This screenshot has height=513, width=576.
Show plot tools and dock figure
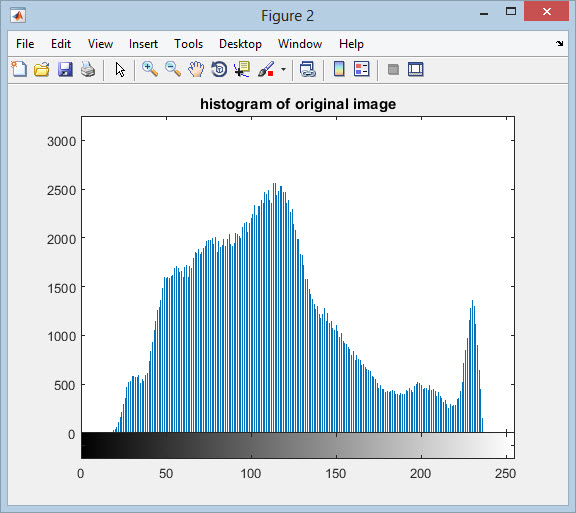(416, 69)
